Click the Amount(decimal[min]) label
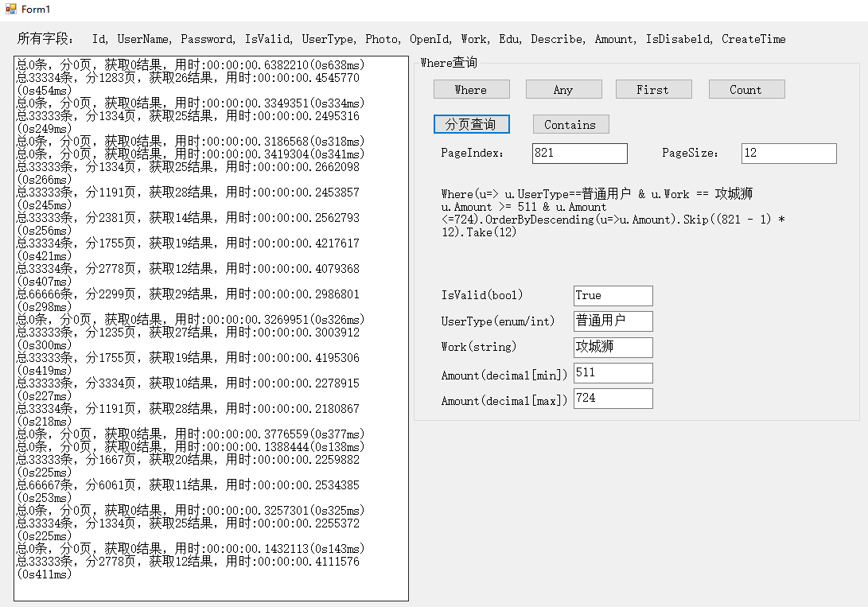 [504, 375]
